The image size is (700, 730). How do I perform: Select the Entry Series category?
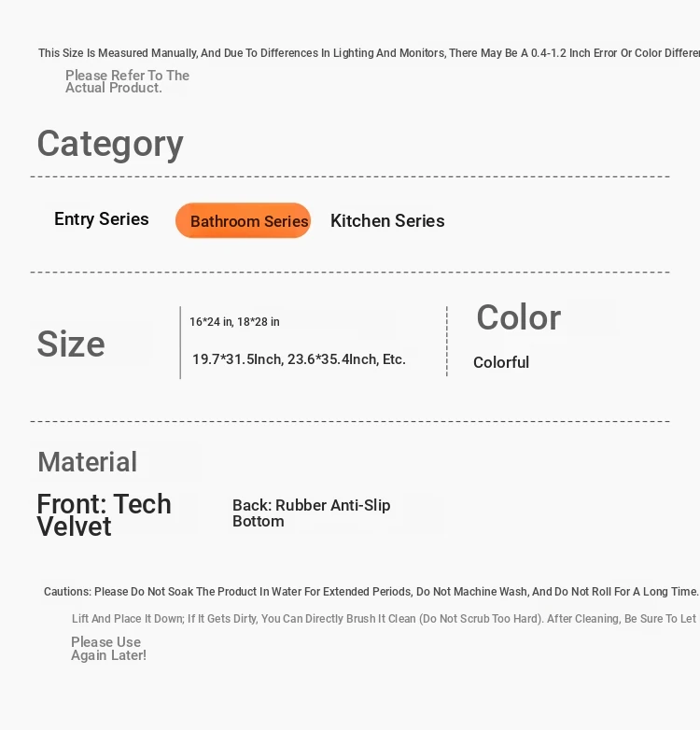tap(102, 218)
